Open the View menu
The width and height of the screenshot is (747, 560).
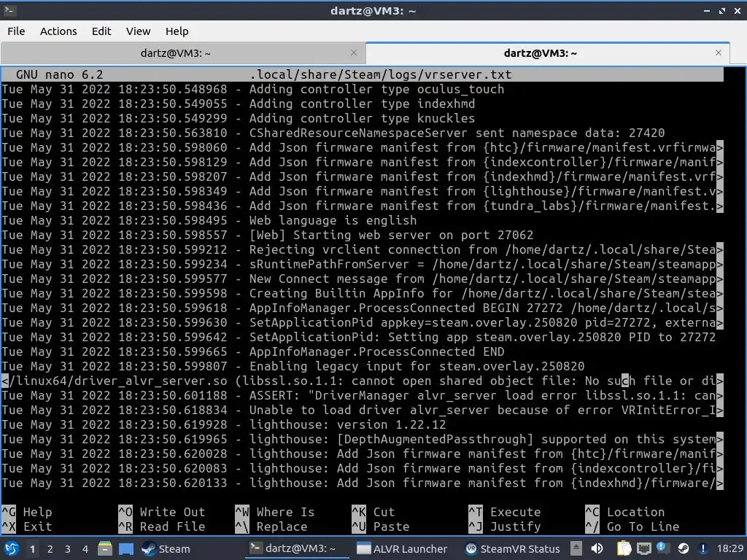pyautogui.click(x=138, y=31)
